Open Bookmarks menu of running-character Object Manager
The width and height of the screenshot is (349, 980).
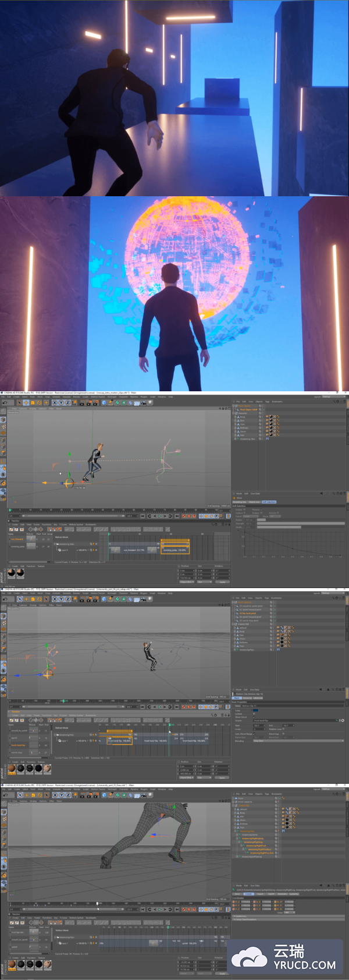coord(277,401)
